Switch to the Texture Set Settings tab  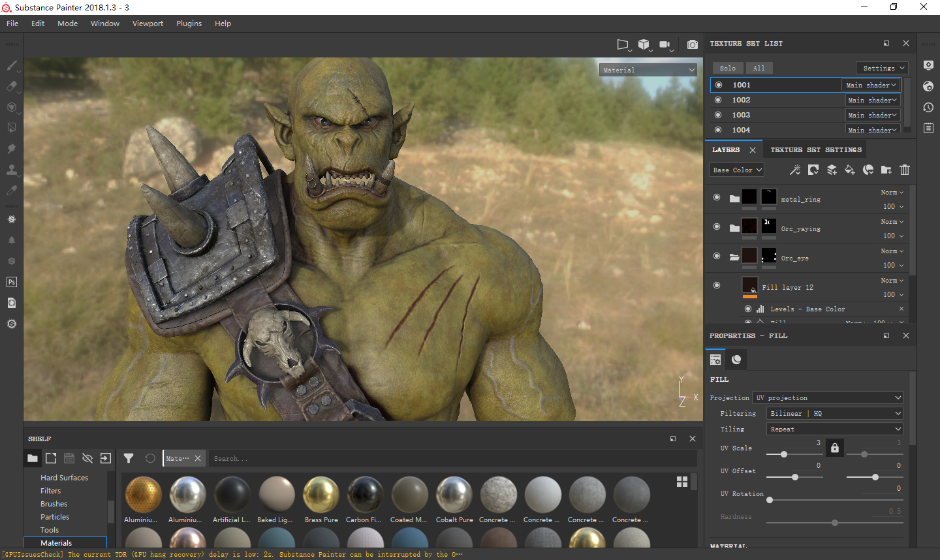pyautogui.click(x=816, y=149)
